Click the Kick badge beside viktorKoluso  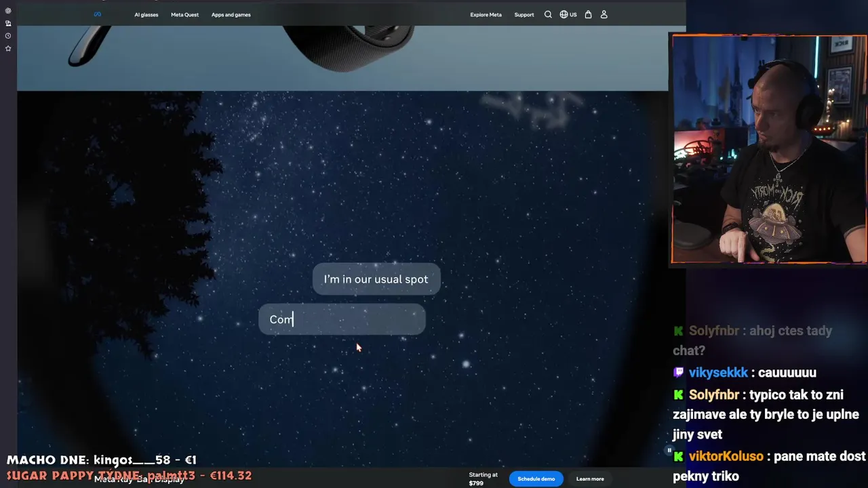[x=679, y=457]
